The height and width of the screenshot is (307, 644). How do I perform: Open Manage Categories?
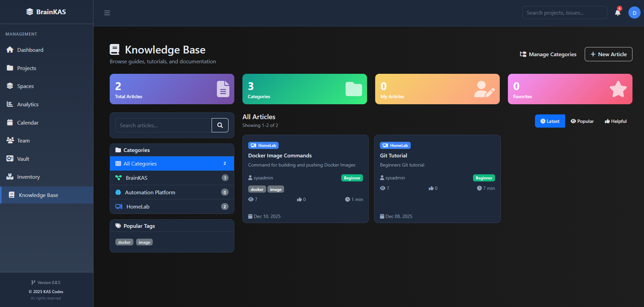(548, 54)
